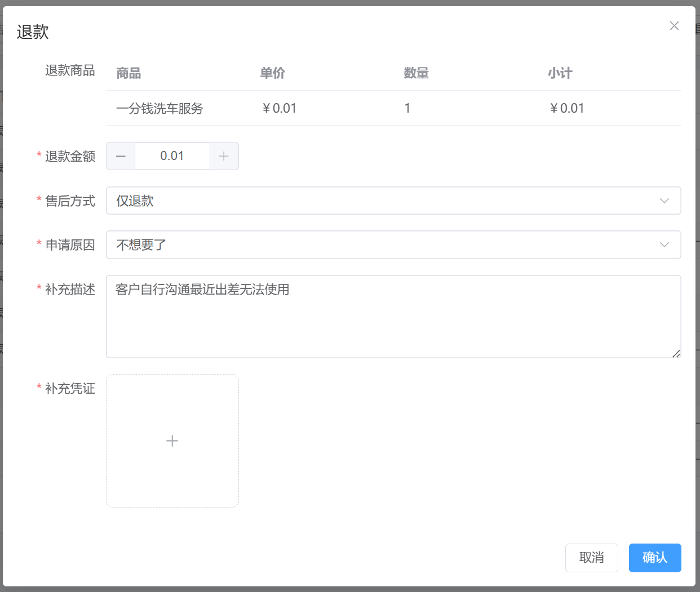Click the chevron arrow of 申请原因 select

coord(664,245)
